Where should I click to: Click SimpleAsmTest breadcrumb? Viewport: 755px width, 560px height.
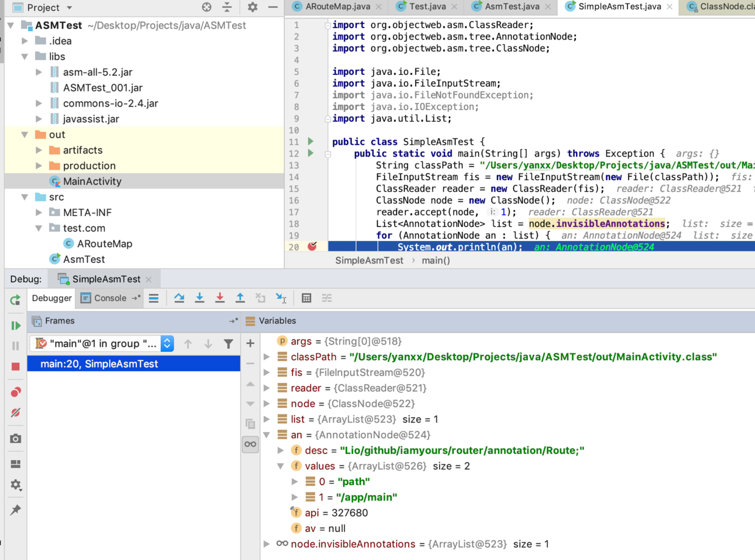coord(369,260)
